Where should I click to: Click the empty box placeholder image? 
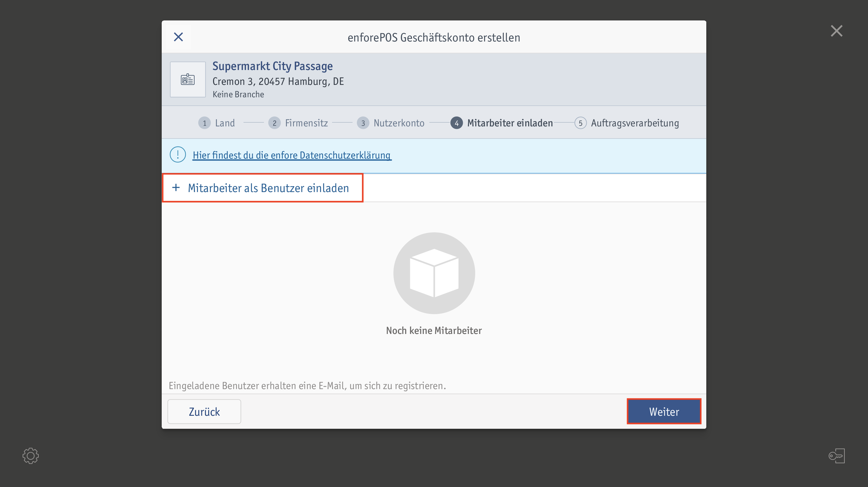[434, 273]
